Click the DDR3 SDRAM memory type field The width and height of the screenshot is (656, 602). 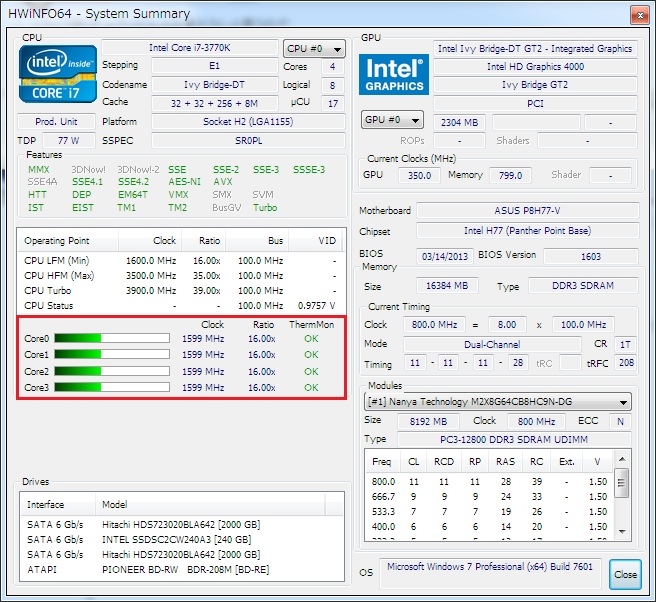click(x=583, y=286)
